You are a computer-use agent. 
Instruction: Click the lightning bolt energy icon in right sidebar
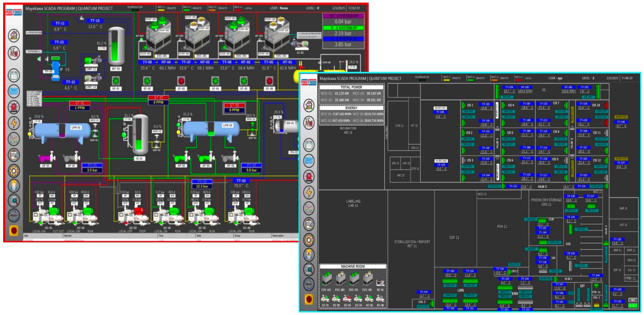point(309,192)
